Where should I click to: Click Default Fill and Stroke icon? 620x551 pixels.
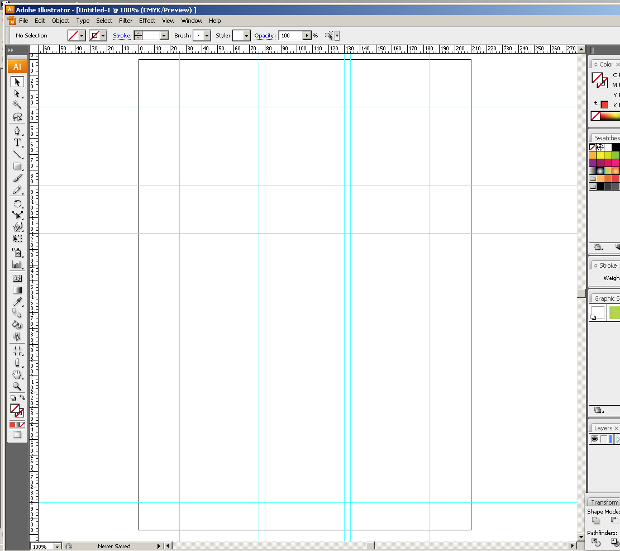click(13, 398)
